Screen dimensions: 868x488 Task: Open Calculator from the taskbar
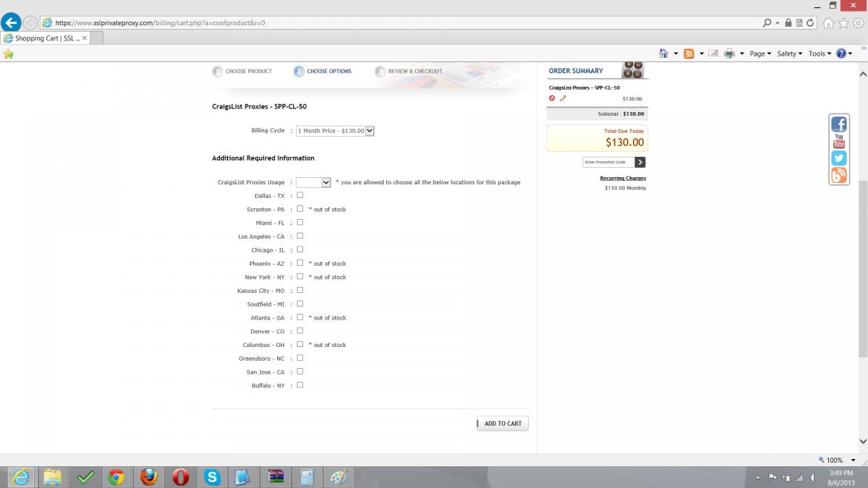point(307,477)
